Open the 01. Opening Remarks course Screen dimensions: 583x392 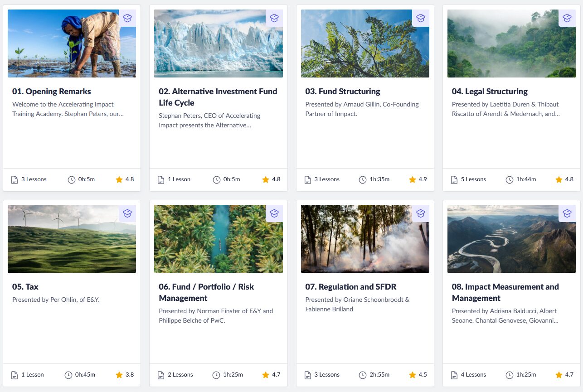[52, 92]
